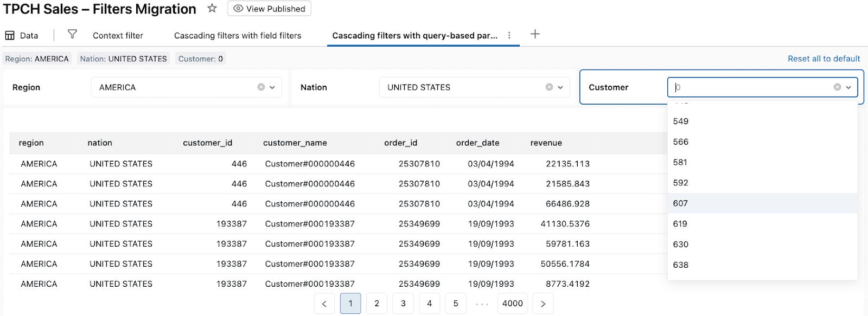Click the Customer: 0 filter chip
868x316 pixels.
[200, 59]
